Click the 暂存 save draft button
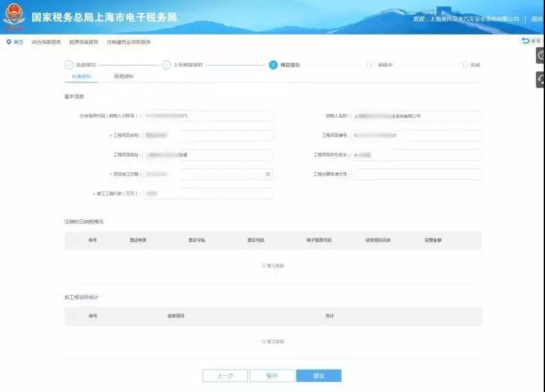 point(272,376)
